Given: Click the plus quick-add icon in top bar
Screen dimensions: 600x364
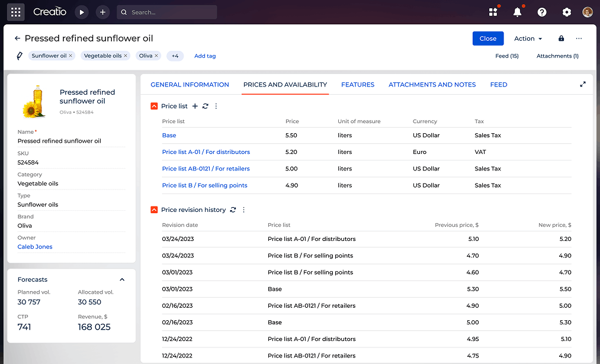Looking at the screenshot, I should point(102,12).
